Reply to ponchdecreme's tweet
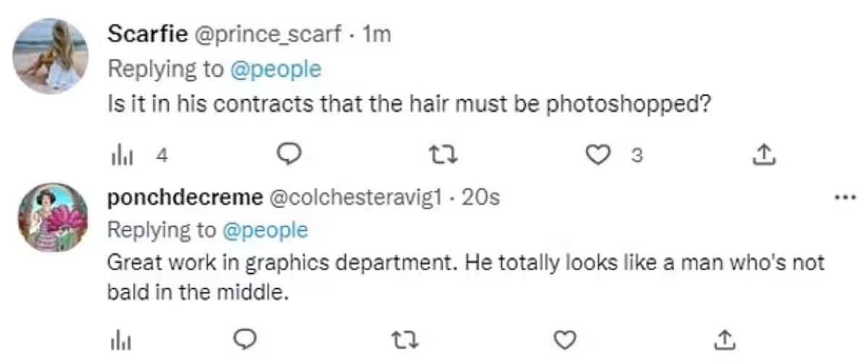This screenshot has width=868, height=362. click(247, 339)
